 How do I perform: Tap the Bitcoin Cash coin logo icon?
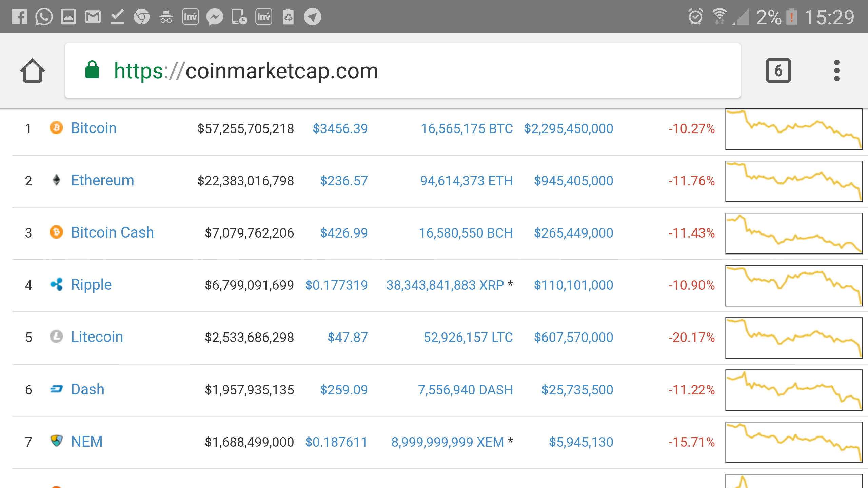pyautogui.click(x=56, y=232)
